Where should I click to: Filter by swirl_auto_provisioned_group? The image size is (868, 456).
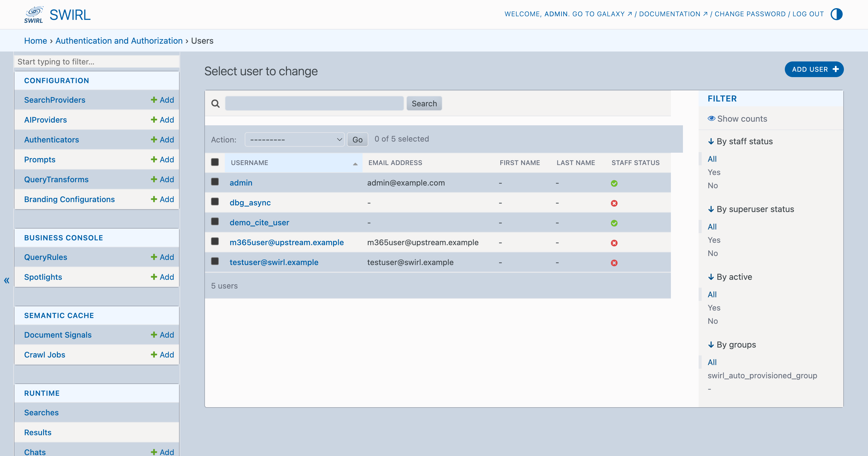coord(762,375)
